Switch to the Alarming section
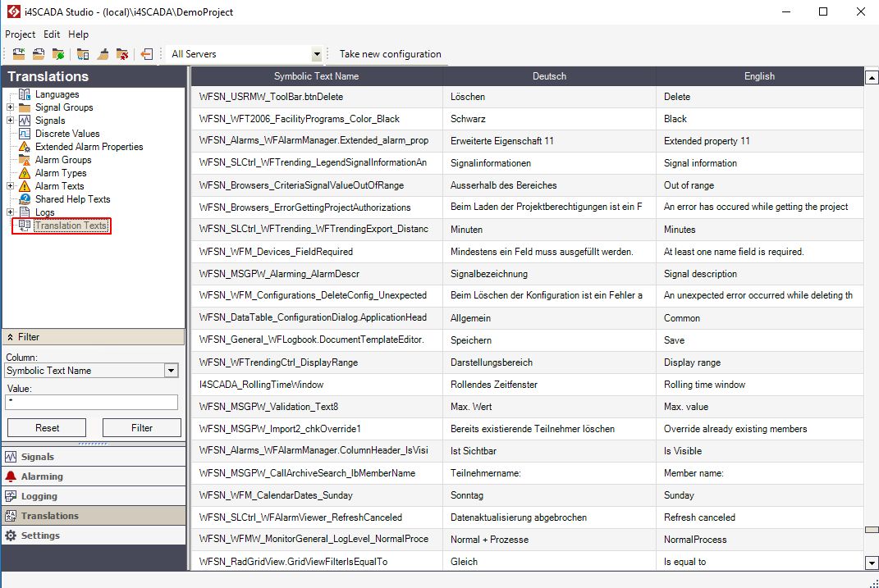This screenshot has width=879, height=588. click(x=94, y=476)
